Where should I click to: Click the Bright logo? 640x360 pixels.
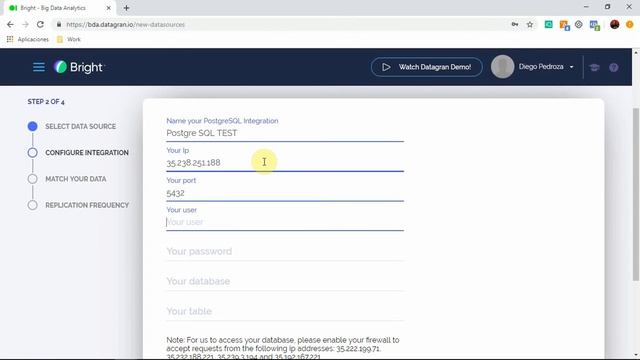click(x=79, y=67)
